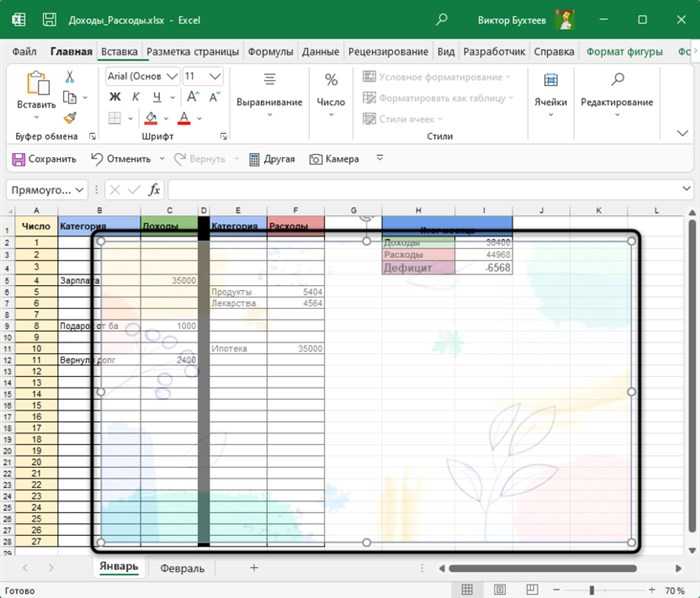Switch to Page Layout view in status bar
This screenshot has height=598, width=700.
[500, 590]
